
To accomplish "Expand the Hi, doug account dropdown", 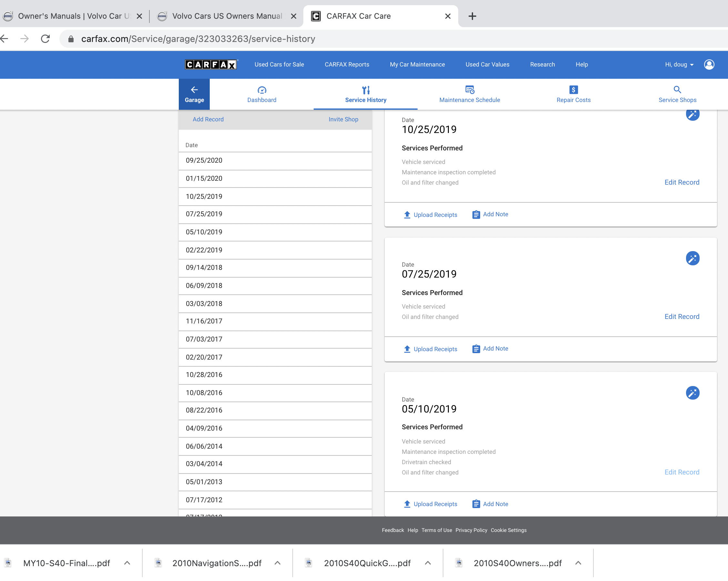I will 679,65.
